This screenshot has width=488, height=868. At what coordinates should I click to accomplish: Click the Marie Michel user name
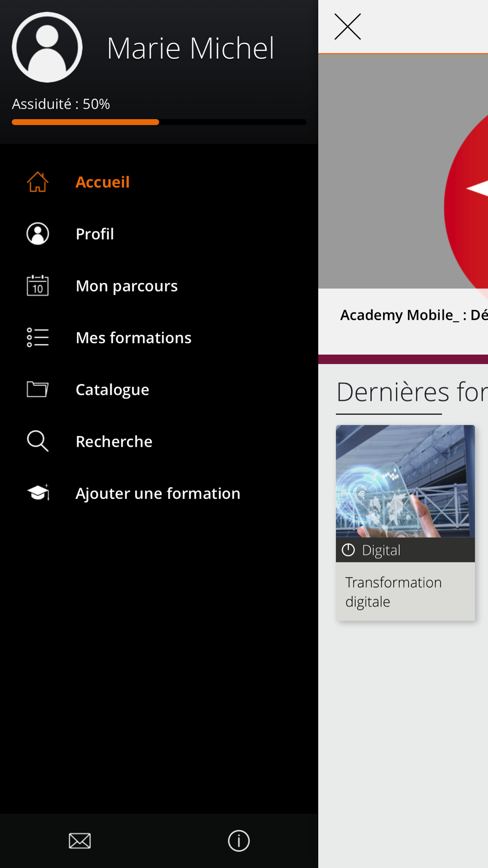[x=190, y=48]
